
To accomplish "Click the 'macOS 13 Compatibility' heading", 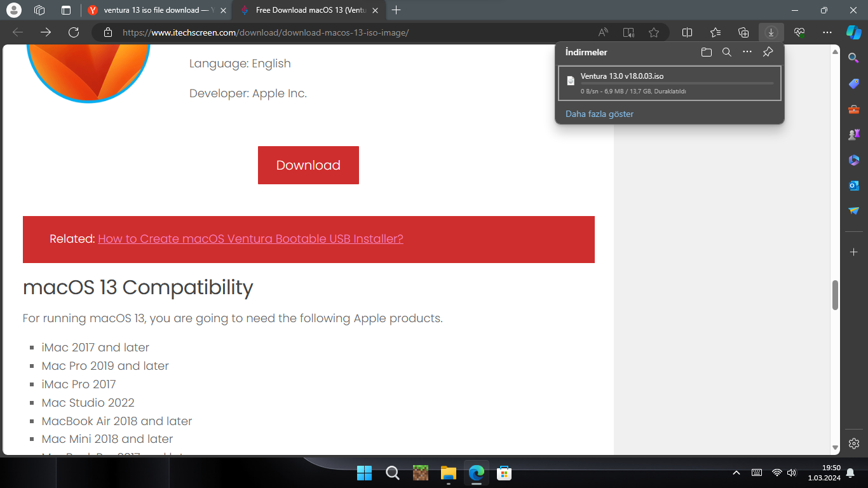I will (138, 287).
